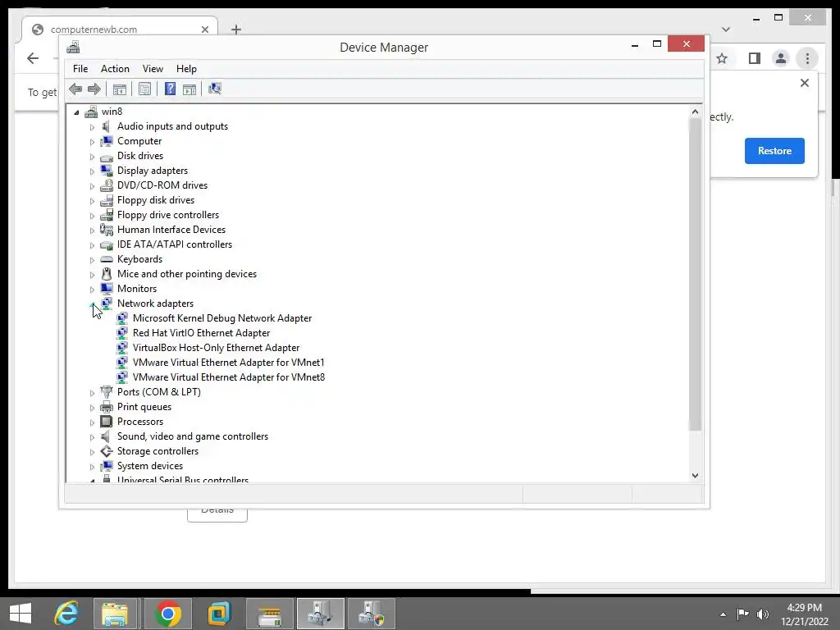The width and height of the screenshot is (840, 630).
Task: Expand Ports (COM & LPT) category
Action: [x=92, y=393]
